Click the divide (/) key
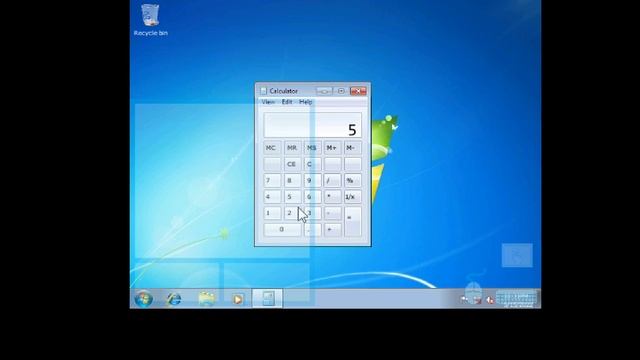The width and height of the screenshot is (640, 360). (x=332, y=180)
